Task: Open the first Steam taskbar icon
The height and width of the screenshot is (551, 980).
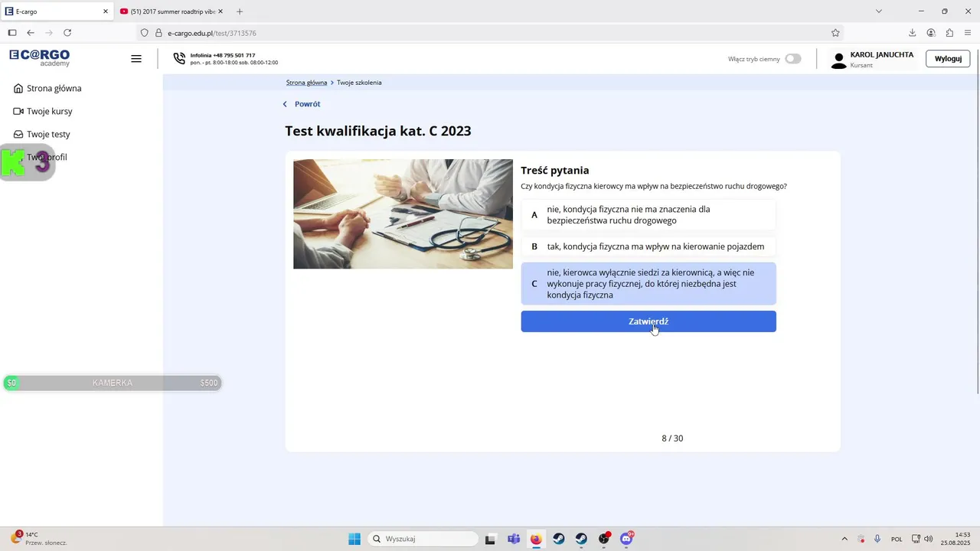Action: tap(559, 539)
